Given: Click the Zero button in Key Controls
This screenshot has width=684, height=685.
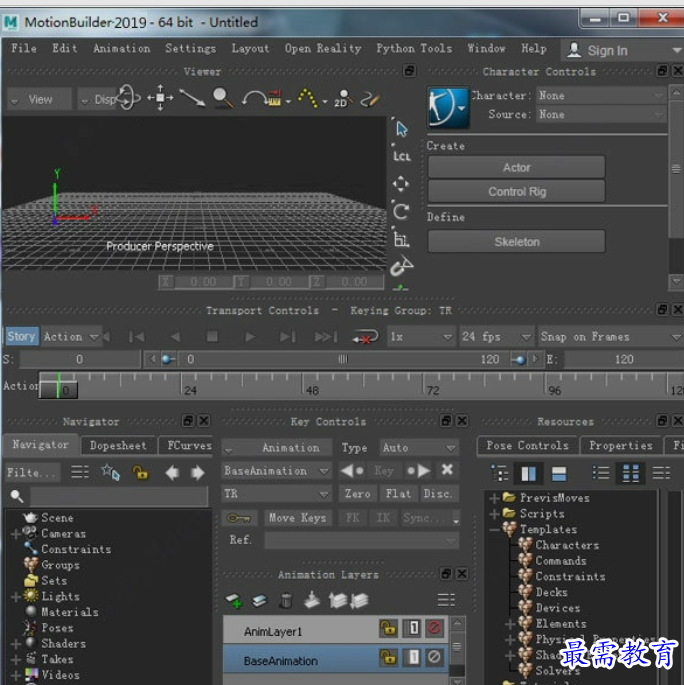Looking at the screenshot, I should pyautogui.click(x=357, y=494).
